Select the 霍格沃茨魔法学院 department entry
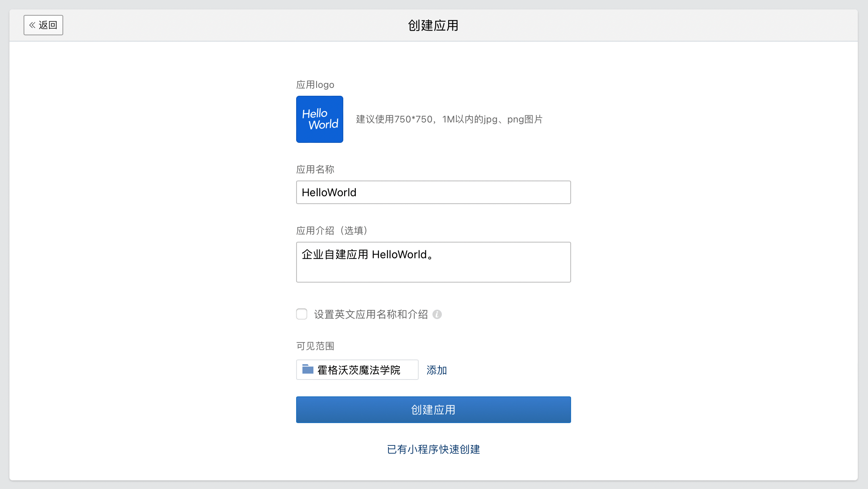 pos(358,370)
